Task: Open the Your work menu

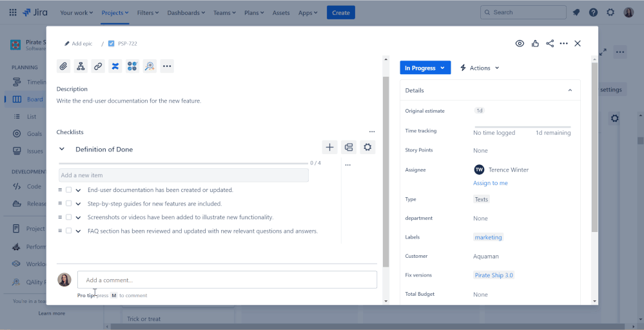Action: coord(77,13)
